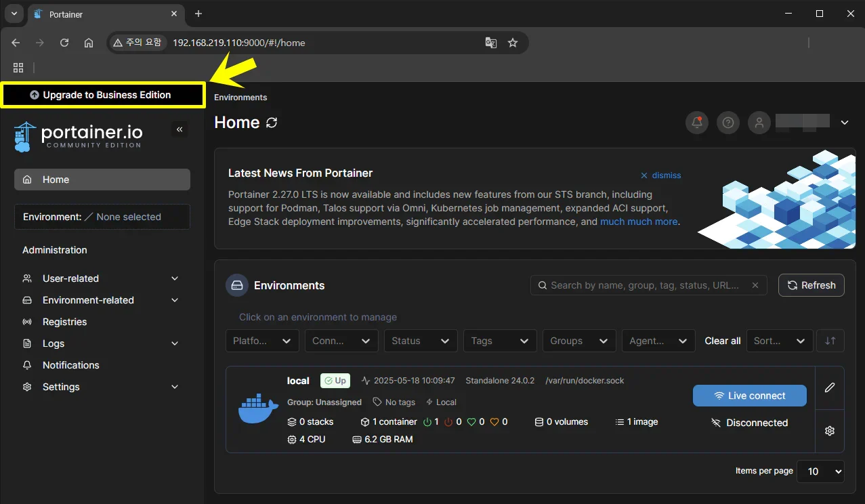865x504 pixels.
Task: Open the Groups filter dropdown
Action: [x=579, y=341]
